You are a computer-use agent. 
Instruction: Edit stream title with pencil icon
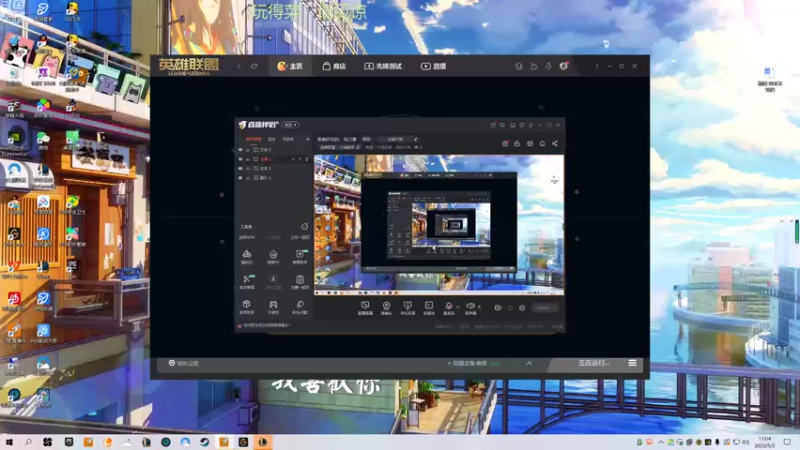pyautogui.click(x=416, y=139)
